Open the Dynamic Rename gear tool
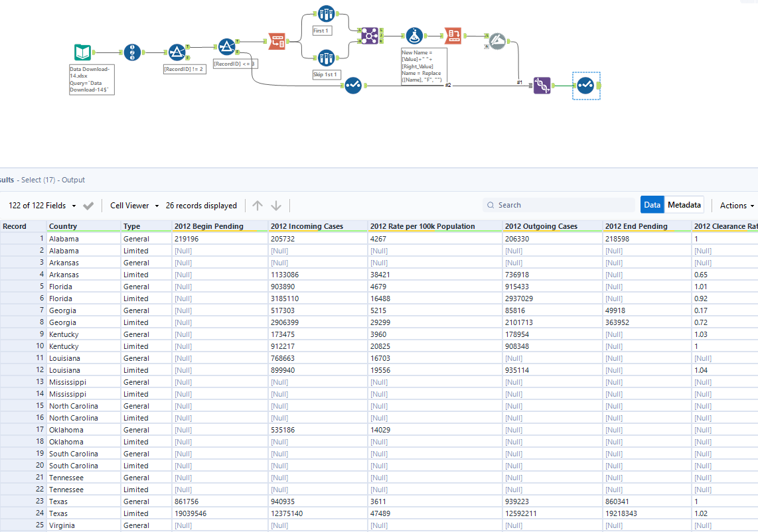The image size is (758, 532). tap(496, 41)
